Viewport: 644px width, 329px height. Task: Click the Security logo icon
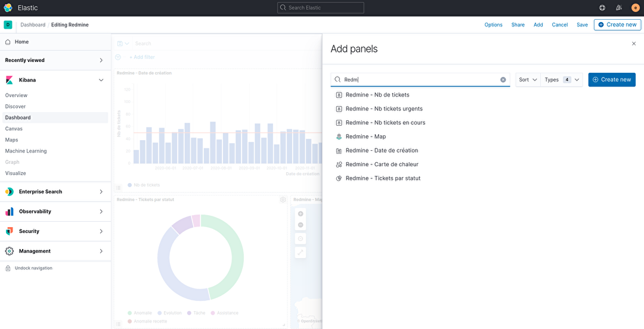coord(9,231)
